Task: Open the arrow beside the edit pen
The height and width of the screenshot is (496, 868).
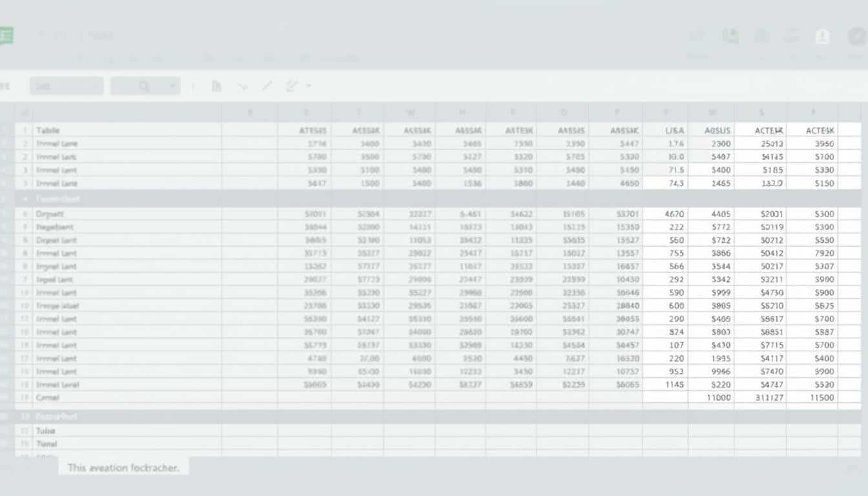Action: 308,86
